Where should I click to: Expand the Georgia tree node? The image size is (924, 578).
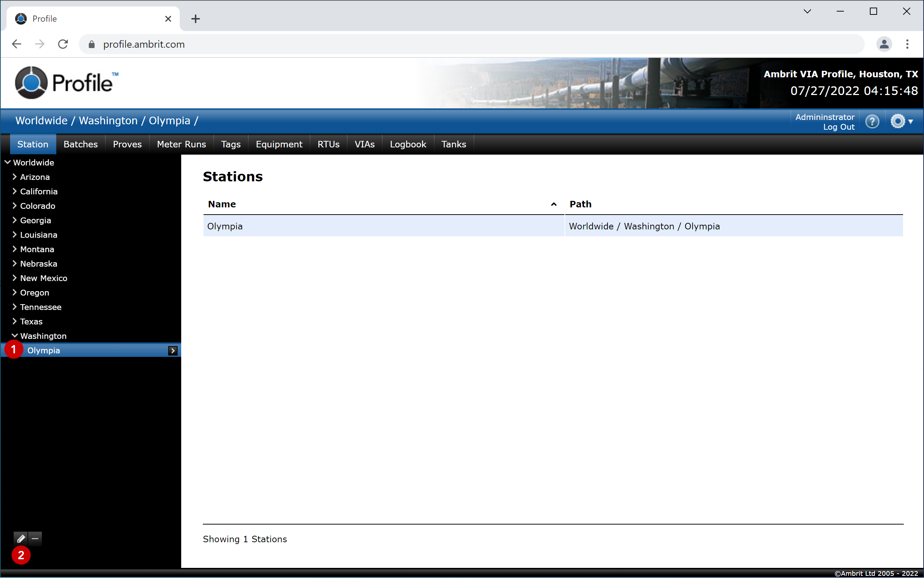[14, 220]
